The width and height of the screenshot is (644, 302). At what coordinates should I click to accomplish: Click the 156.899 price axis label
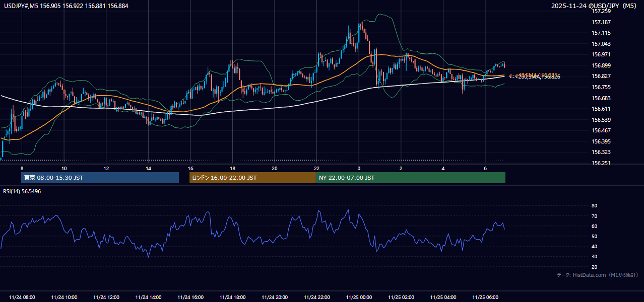(x=601, y=65)
